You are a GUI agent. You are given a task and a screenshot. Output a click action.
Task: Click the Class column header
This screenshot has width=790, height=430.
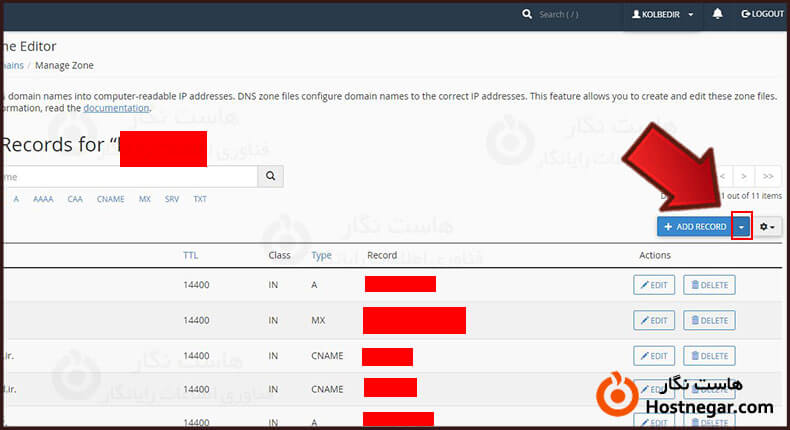tap(279, 255)
